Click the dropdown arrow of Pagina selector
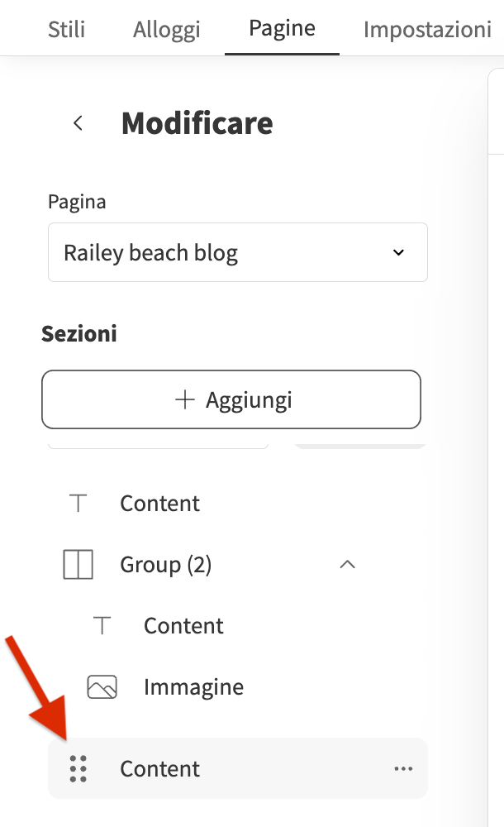This screenshot has height=827, width=504. pyautogui.click(x=398, y=252)
